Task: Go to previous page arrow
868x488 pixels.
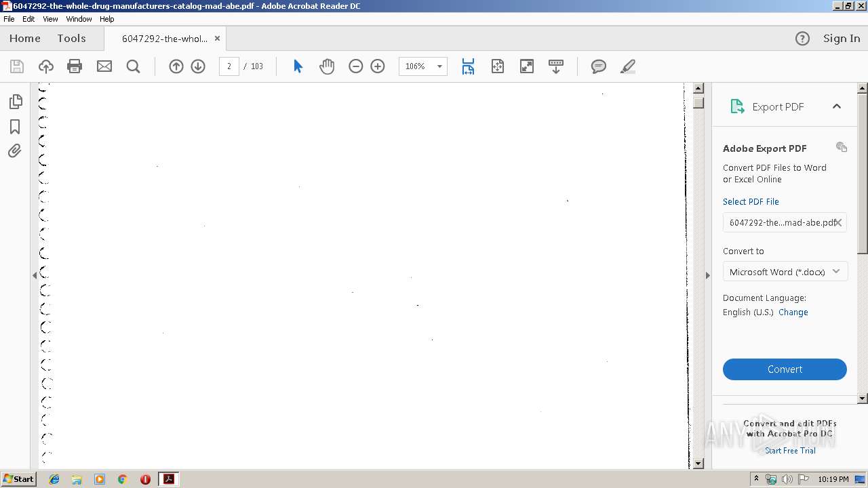Action: [176, 66]
